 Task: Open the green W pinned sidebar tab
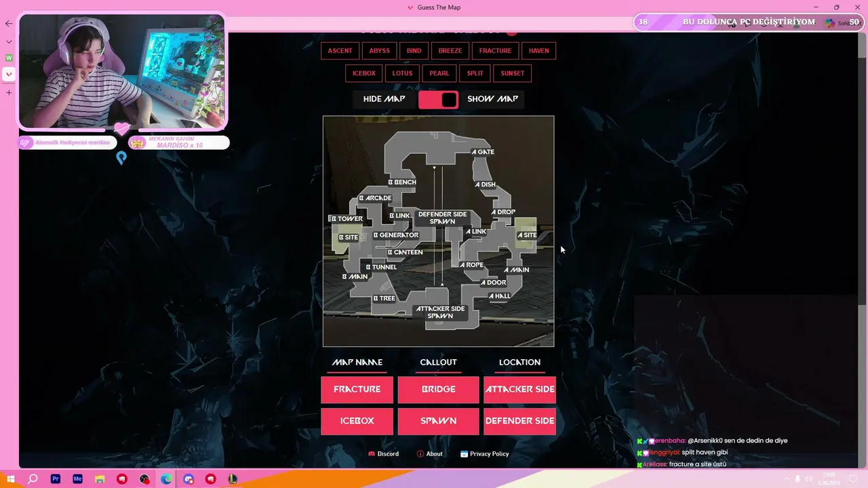9,58
